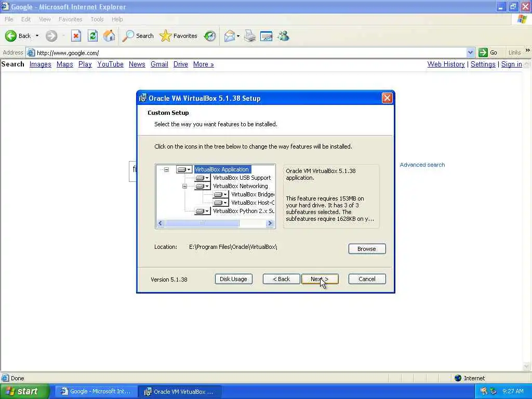Click the Refresh page icon in IE
The image size is (532, 399).
click(92, 36)
